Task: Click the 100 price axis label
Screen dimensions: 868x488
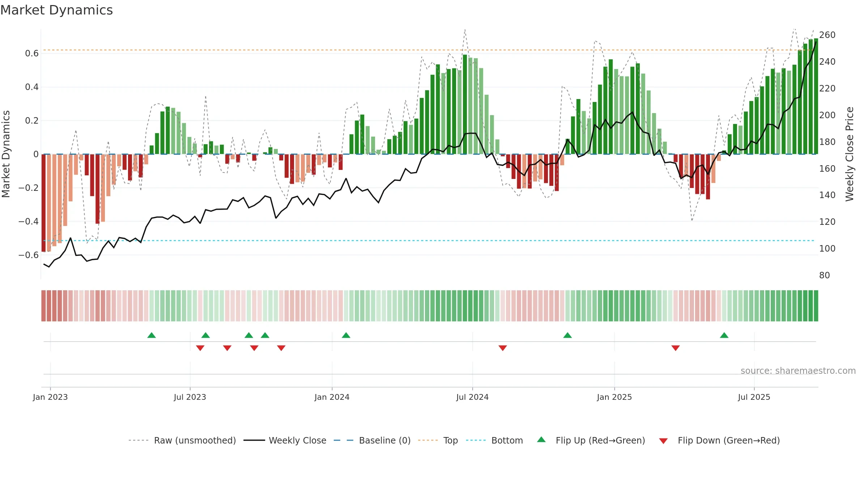Action: [x=827, y=249]
